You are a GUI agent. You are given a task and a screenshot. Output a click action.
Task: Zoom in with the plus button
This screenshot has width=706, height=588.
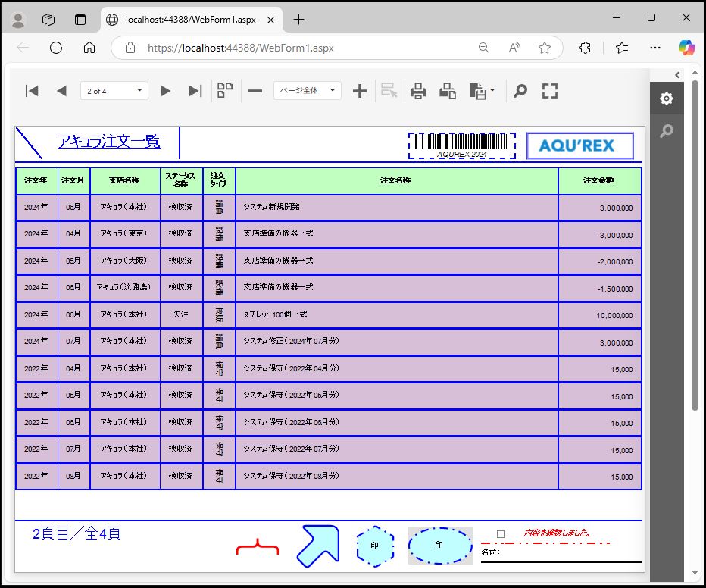click(360, 91)
